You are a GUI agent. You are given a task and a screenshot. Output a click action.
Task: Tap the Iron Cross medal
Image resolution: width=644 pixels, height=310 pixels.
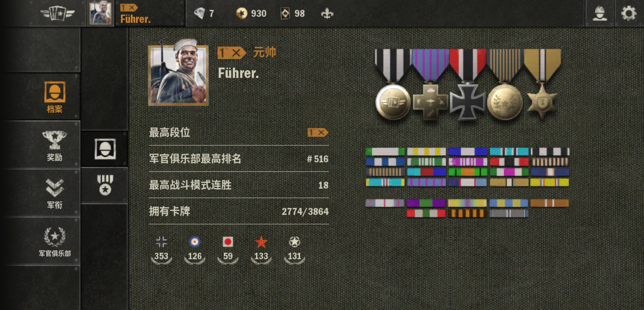(468, 84)
